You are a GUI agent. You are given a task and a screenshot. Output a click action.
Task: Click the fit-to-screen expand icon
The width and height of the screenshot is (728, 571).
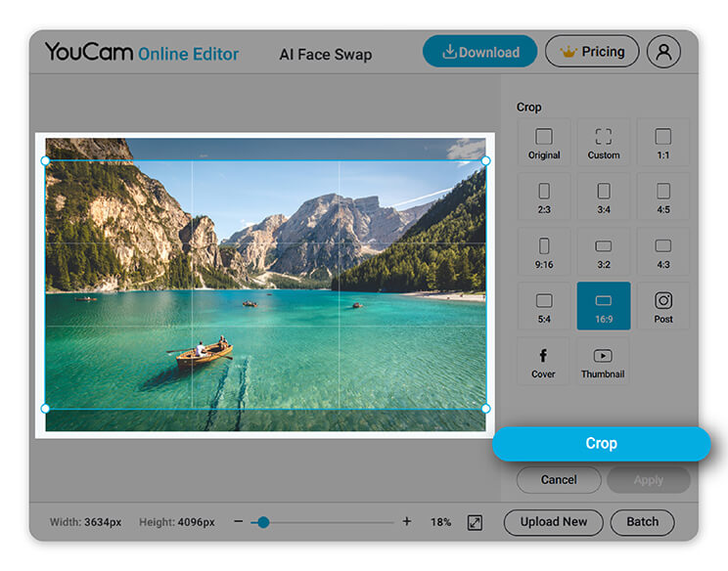click(475, 522)
